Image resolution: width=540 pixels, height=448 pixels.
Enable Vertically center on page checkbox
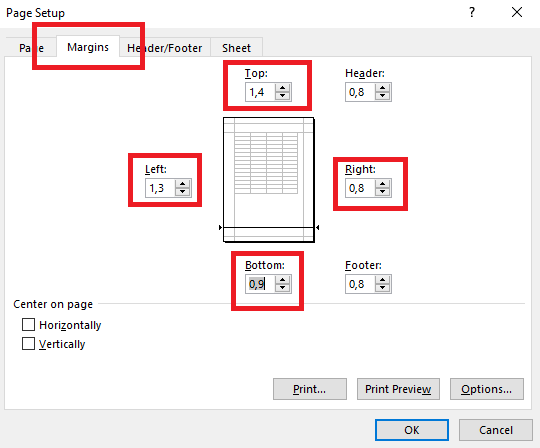pos(28,344)
